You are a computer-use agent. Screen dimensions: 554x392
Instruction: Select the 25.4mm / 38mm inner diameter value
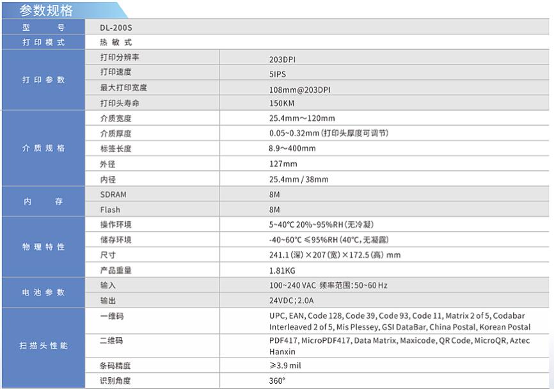(x=299, y=180)
